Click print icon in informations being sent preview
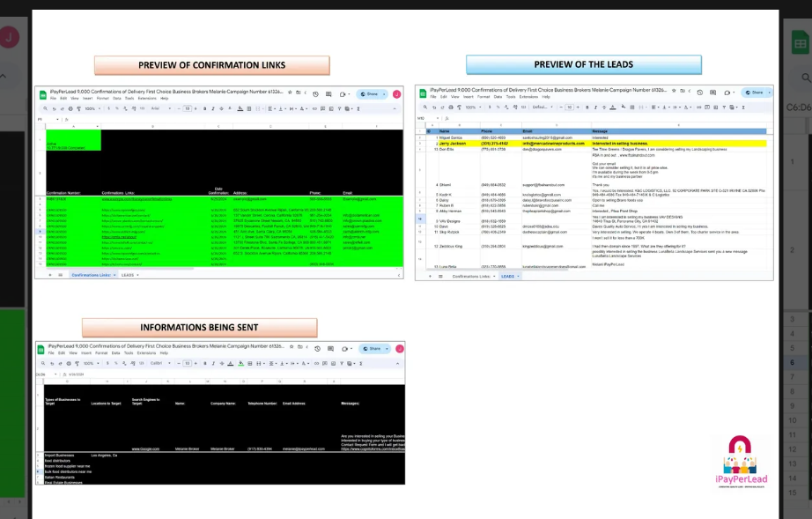Viewport: 812px width, 519px height. point(69,364)
